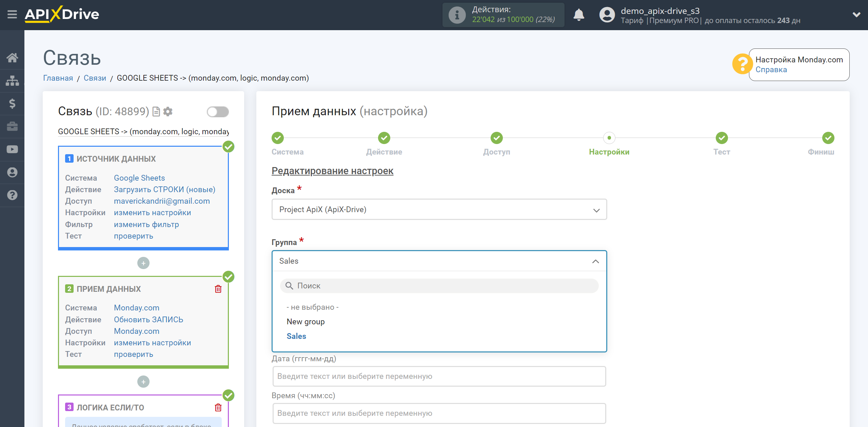Click the Monday.com access link

(x=137, y=331)
